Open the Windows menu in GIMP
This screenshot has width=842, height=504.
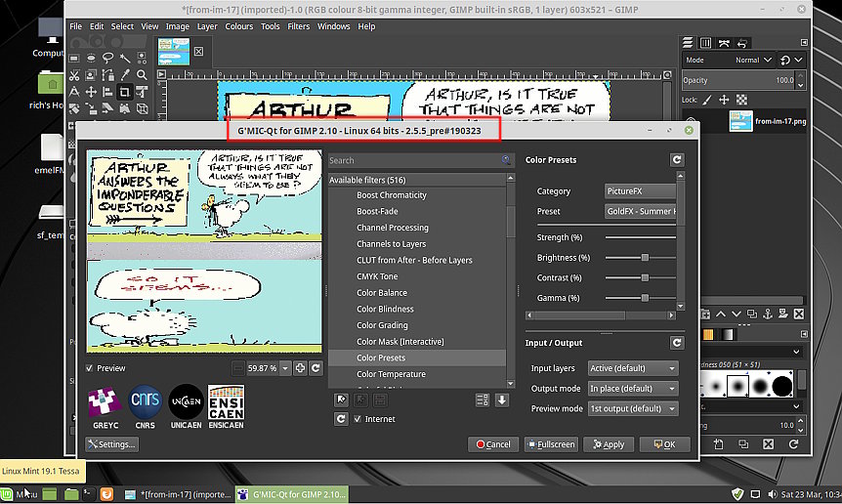[x=333, y=26]
